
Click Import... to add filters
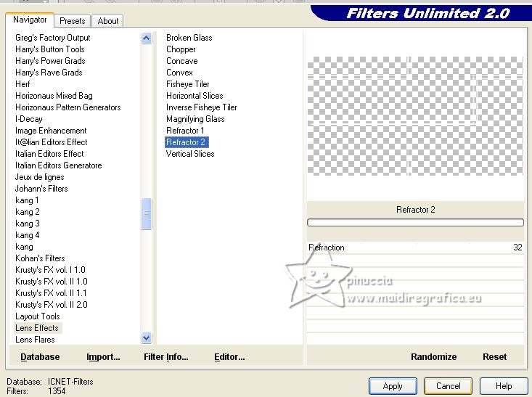[x=103, y=356]
